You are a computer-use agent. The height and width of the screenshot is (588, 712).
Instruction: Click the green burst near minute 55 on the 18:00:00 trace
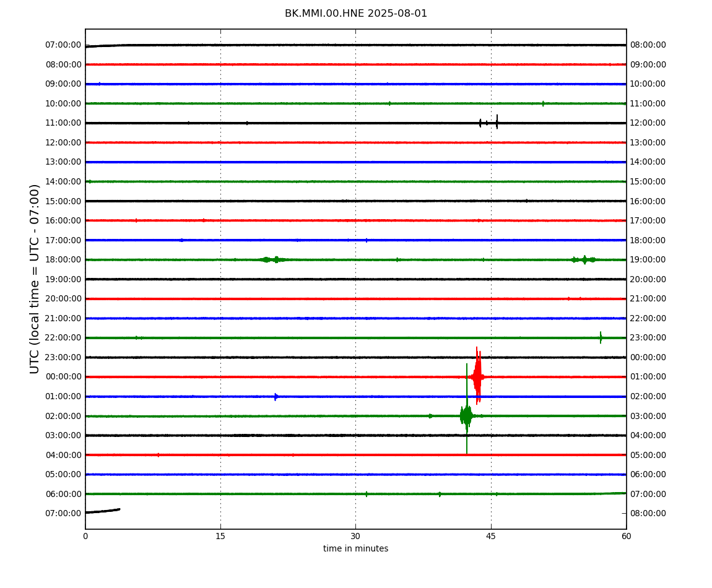click(584, 260)
